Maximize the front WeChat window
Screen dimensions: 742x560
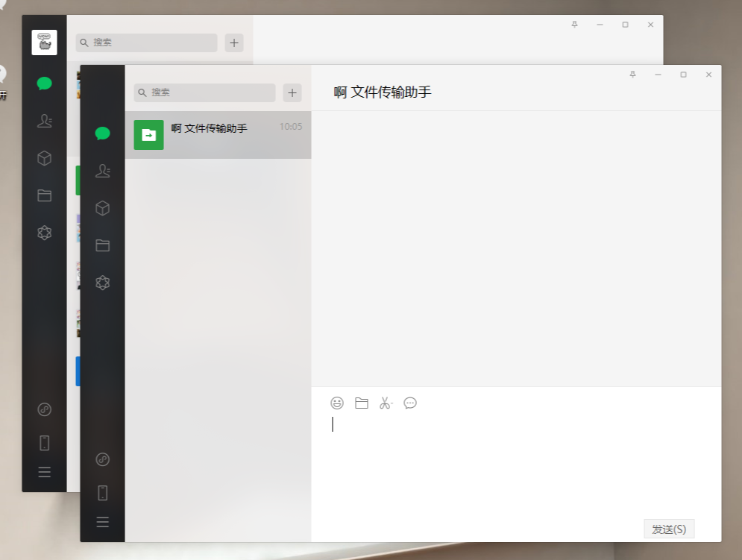tap(683, 75)
